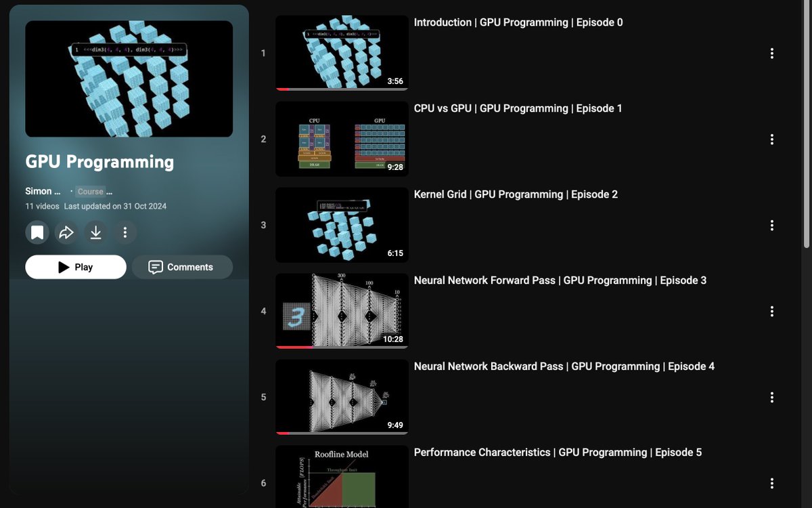Click the playlist cover thumbnail
Viewport: 812px width, 508px height.
[129, 79]
